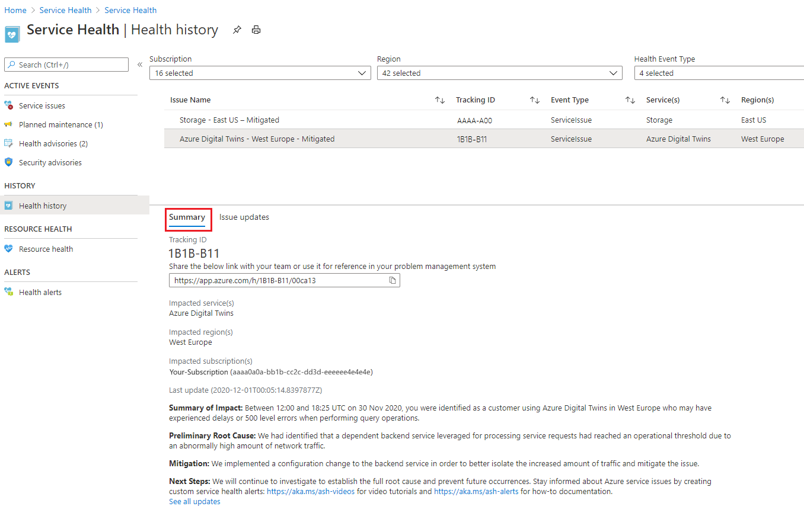Copy the tracking link with copy icon
This screenshot has height=532, width=804.
coord(393,280)
